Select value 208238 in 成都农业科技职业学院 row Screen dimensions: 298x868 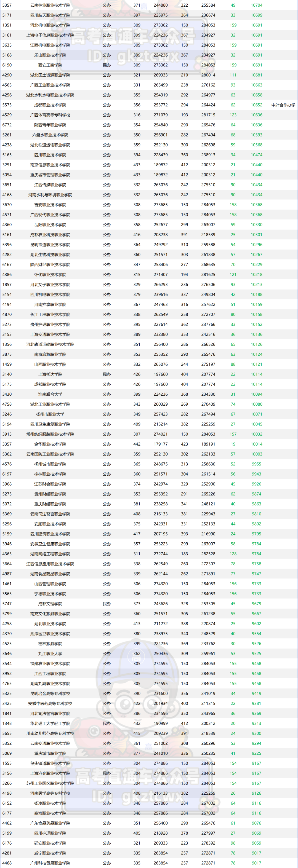(161, 235)
